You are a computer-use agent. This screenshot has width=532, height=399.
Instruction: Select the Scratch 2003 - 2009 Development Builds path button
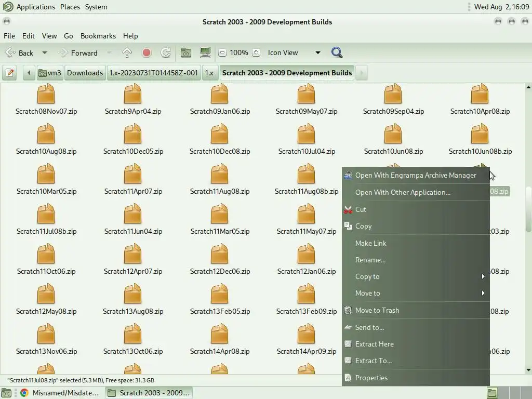click(x=287, y=73)
